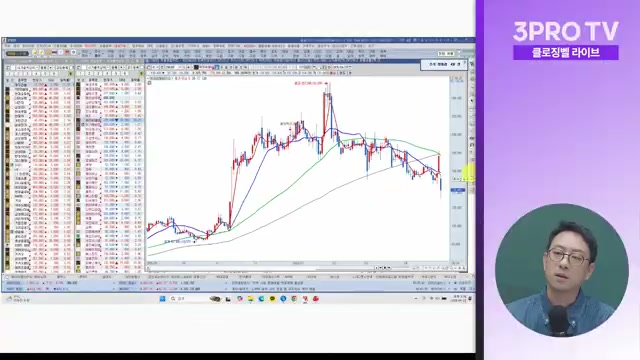Open the black square icon on the taskbar
Screen dimensions: 640x360
[x=228, y=299]
